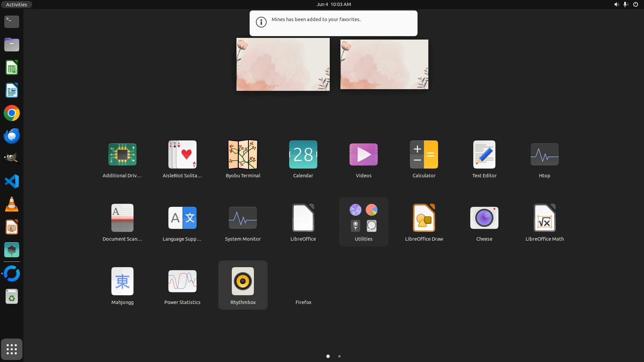The height and width of the screenshot is (362, 644).
Task: Select the second workspace thumbnail
Action: [384, 64]
